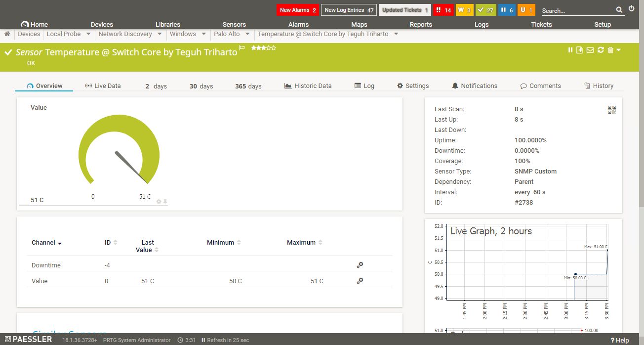Delete the sensor using the trash icon
This screenshot has height=345, width=644.
coord(610,49)
